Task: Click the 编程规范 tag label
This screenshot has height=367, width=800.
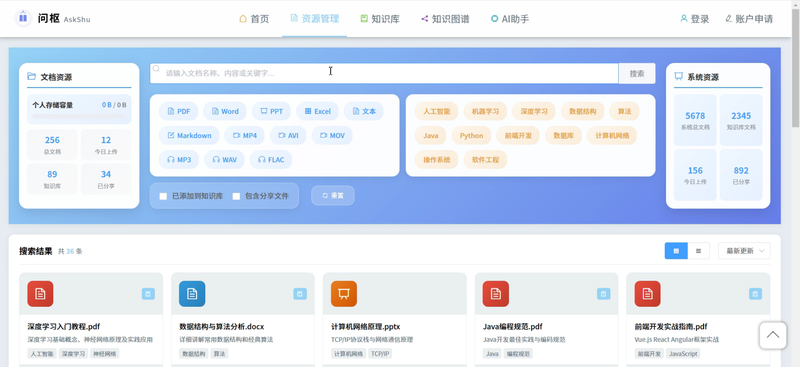Action: pos(518,353)
